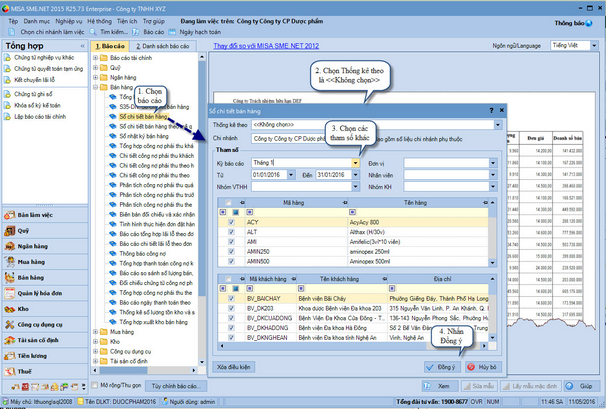Open Công cụ dụng cụ module
The height and width of the screenshot is (409, 606).
(x=45, y=325)
